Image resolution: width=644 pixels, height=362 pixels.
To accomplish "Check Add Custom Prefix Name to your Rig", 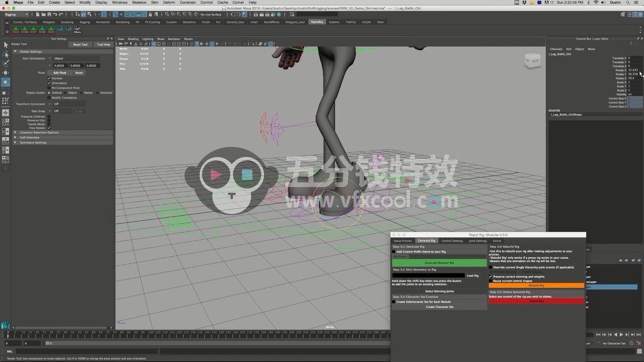I will coord(393,251).
